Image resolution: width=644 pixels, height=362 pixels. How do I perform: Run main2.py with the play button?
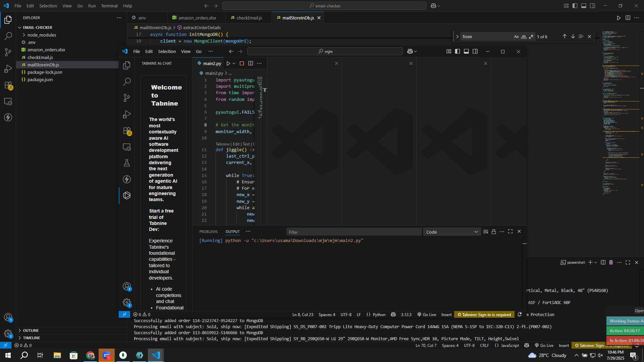228,63
